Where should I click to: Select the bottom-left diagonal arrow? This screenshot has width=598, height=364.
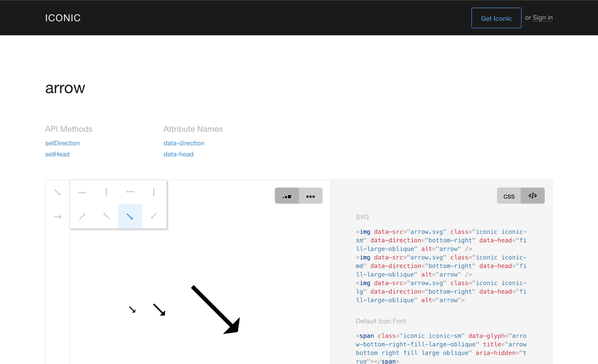(x=154, y=216)
